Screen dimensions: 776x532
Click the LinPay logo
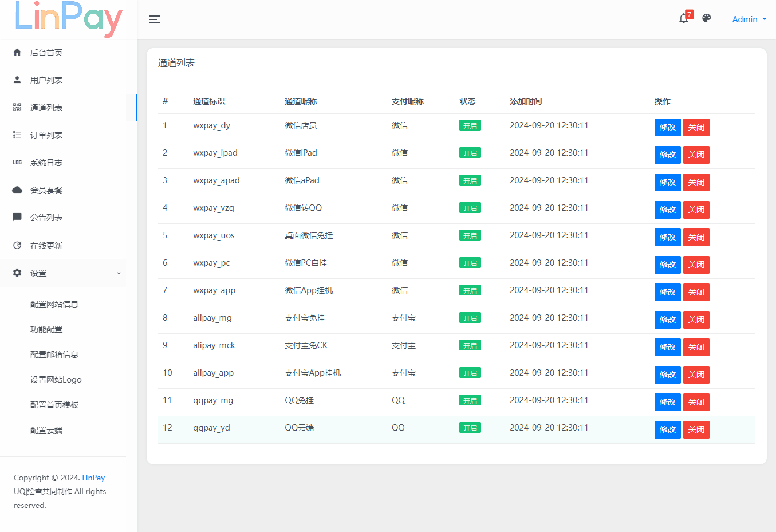pos(68,18)
